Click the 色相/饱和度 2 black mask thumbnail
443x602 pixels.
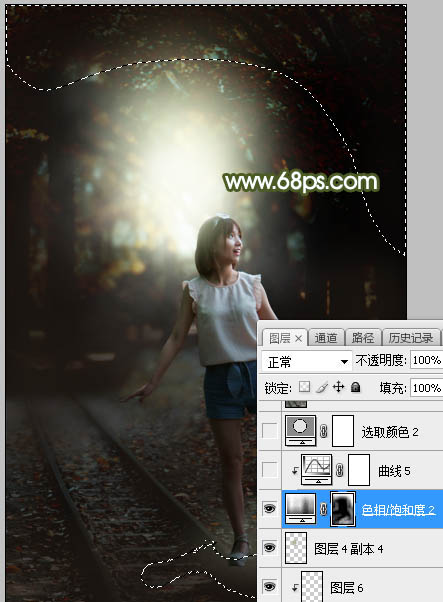tap(343, 509)
